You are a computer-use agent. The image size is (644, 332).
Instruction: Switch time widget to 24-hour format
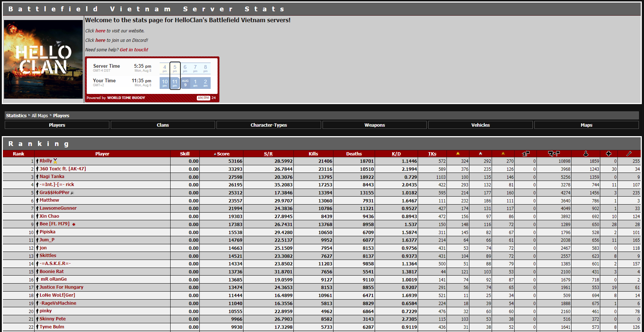click(x=214, y=98)
